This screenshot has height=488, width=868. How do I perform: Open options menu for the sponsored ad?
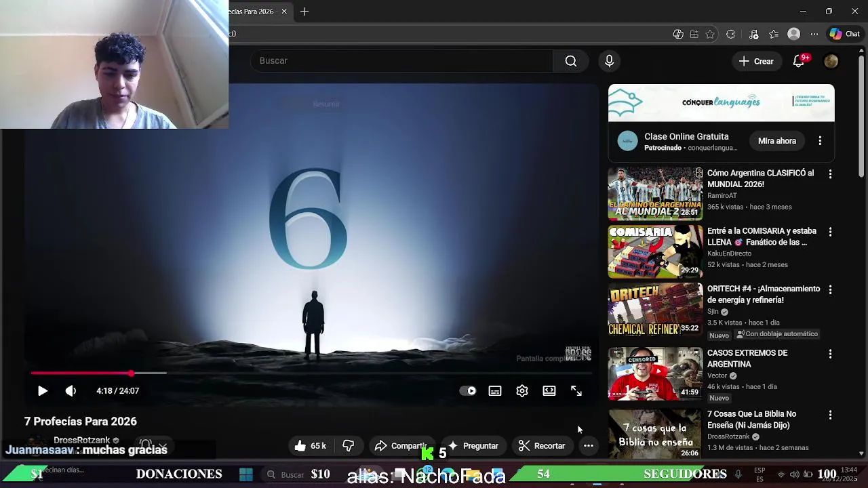point(820,141)
